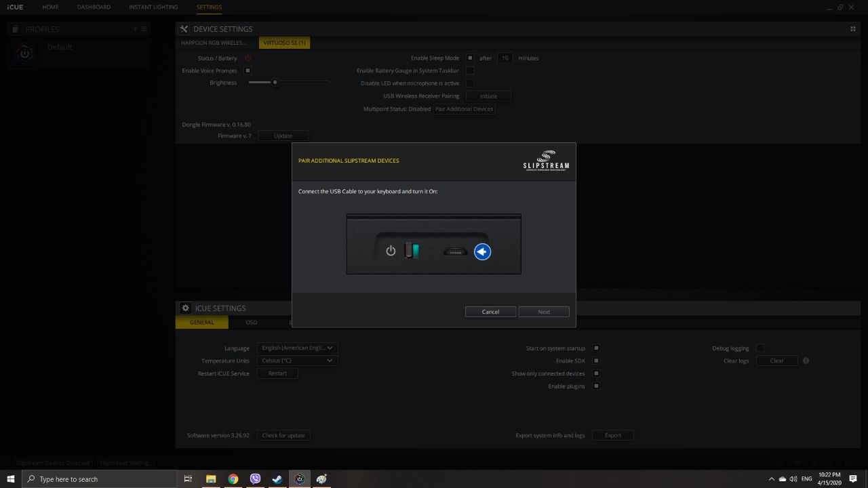This screenshot has height=488, width=868.
Task: Open File Explorer from the taskbar
Action: pos(211,479)
